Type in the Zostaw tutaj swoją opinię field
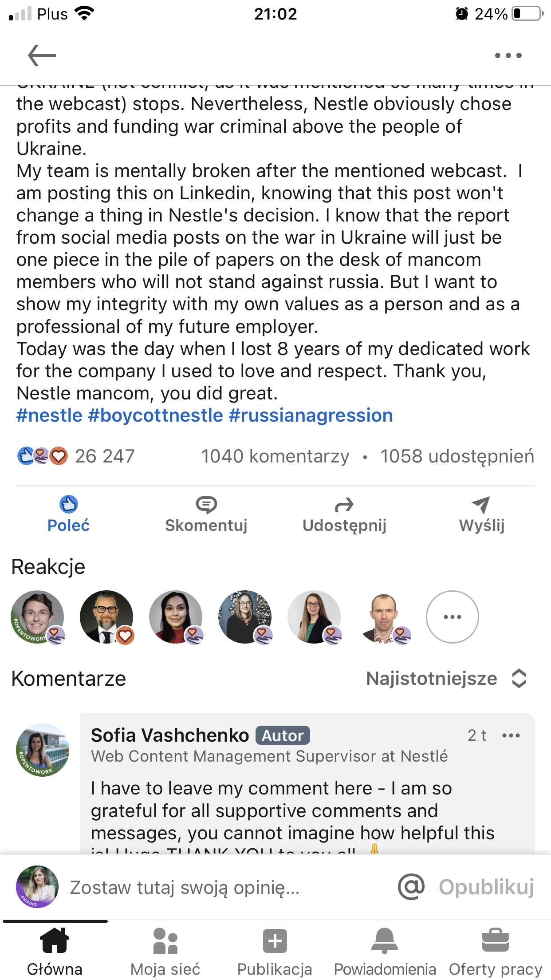 point(222,887)
